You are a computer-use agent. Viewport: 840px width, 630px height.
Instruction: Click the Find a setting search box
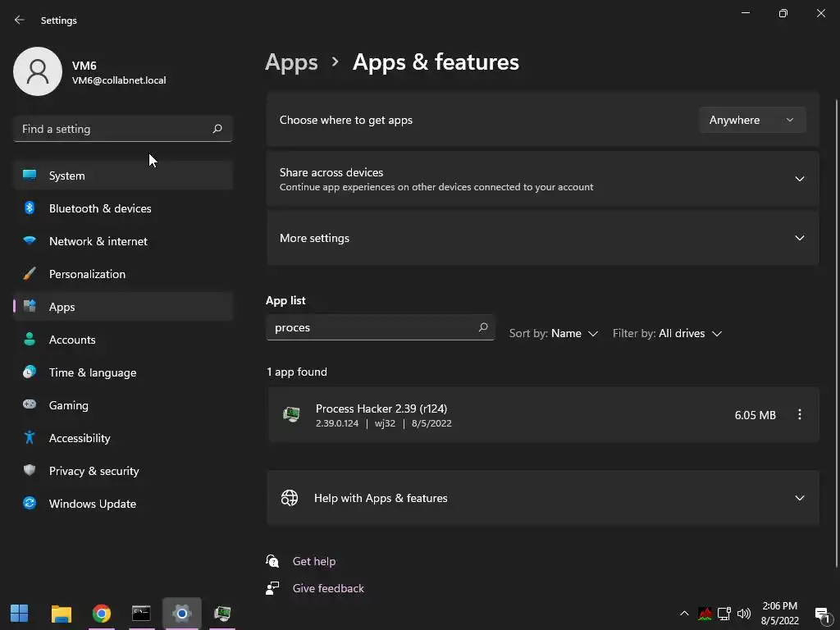tap(115, 129)
